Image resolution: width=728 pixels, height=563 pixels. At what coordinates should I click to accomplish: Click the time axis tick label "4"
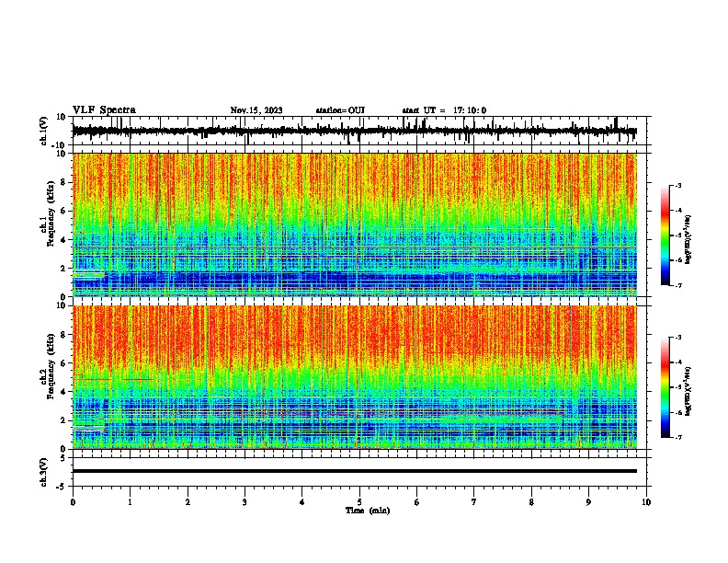pos(302,502)
